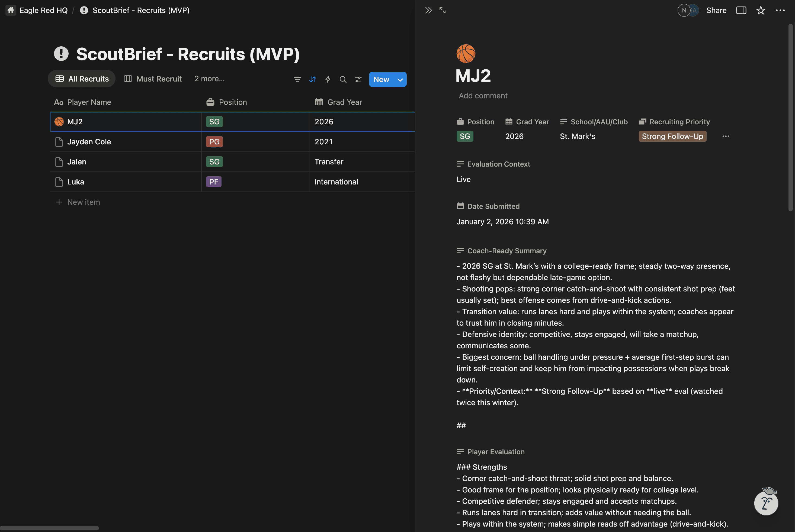Click the basketball page icon above MJ2
The height and width of the screenshot is (532, 795).
[466, 53]
